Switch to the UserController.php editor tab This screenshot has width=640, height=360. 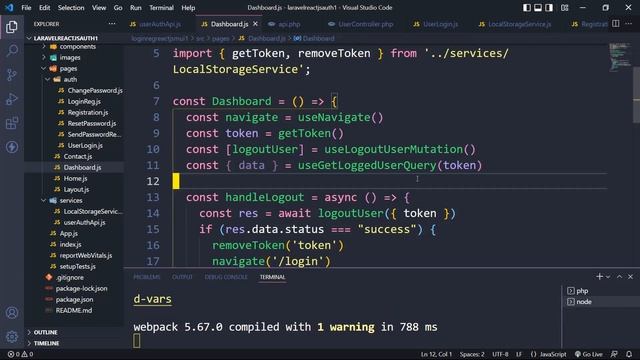[x=366, y=24]
